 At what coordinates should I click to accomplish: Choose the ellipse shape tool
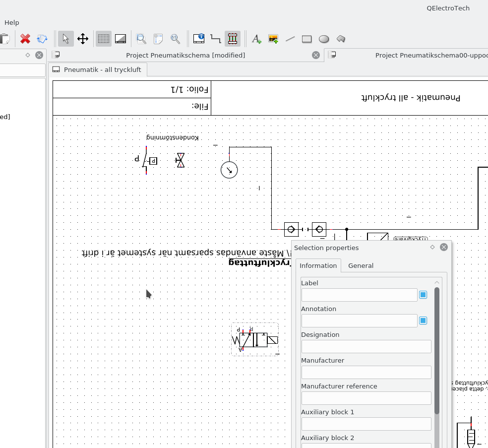point(324,39)
